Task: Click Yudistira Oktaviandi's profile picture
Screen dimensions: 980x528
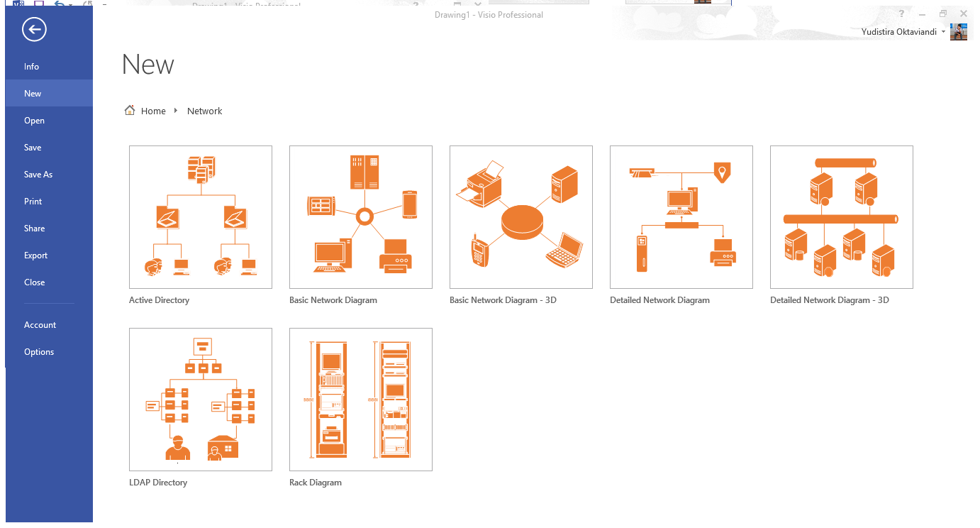Action: tap(959, 31)
